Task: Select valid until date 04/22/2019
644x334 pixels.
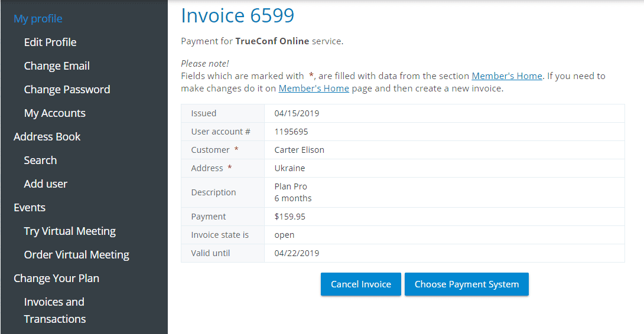Action: (297, 253)
